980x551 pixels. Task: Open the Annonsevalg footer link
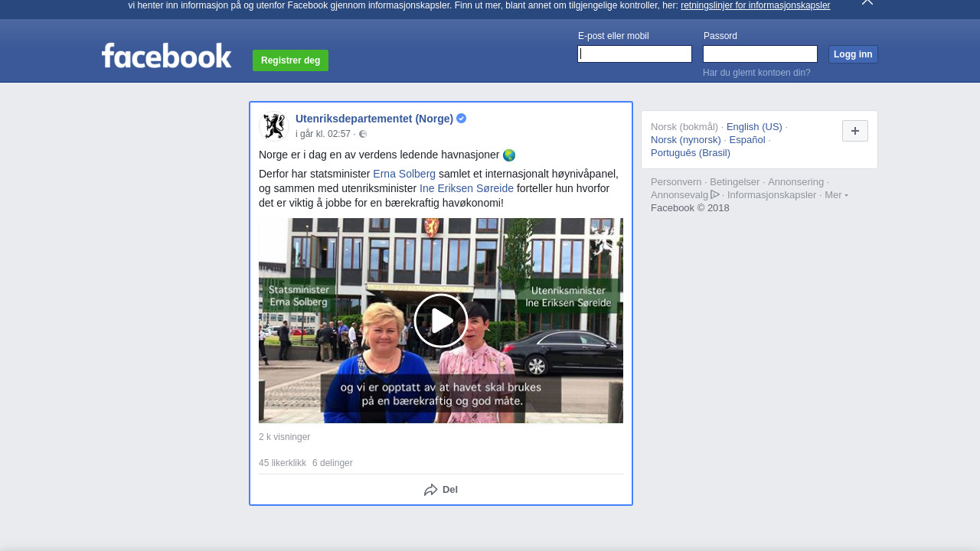click(x=680, y=195)
